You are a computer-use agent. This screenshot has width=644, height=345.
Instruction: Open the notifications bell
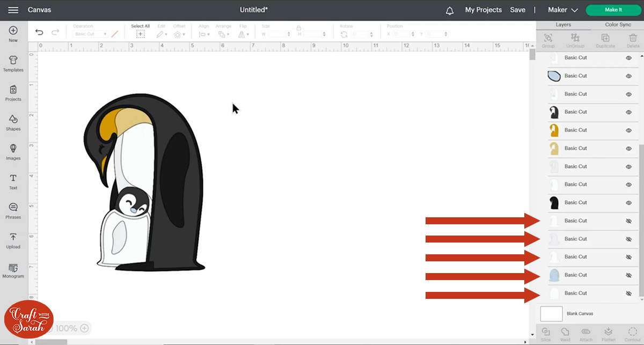point(450,10)
